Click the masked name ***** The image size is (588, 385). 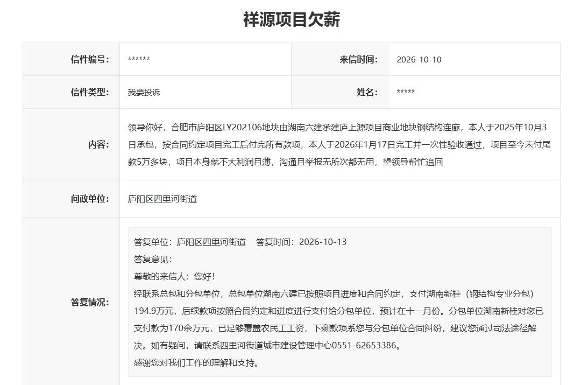point(406,92)
